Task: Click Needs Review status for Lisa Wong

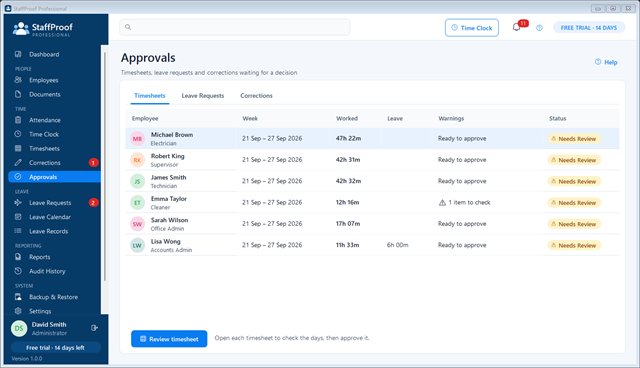Action: coord(574,245)
